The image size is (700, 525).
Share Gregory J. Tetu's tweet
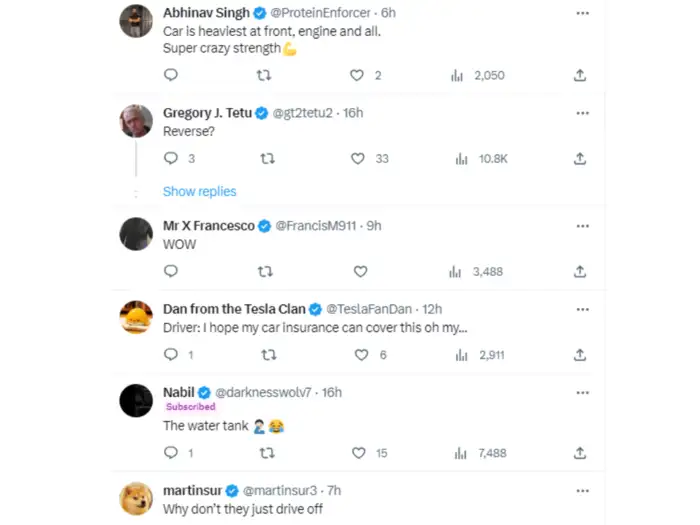pos(580,158)
